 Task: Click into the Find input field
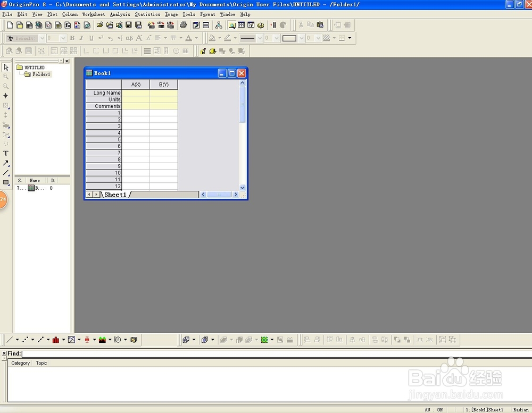[x=277, y=353]
